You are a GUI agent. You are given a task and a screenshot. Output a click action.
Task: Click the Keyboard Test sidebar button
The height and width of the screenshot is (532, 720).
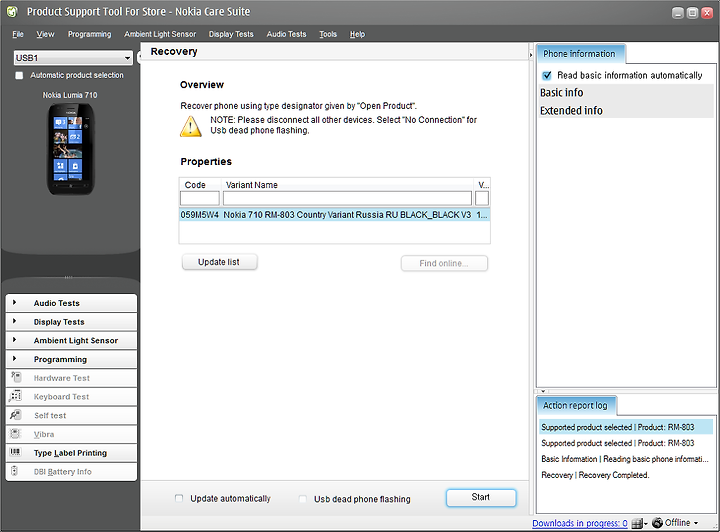(x=71, y=397)
